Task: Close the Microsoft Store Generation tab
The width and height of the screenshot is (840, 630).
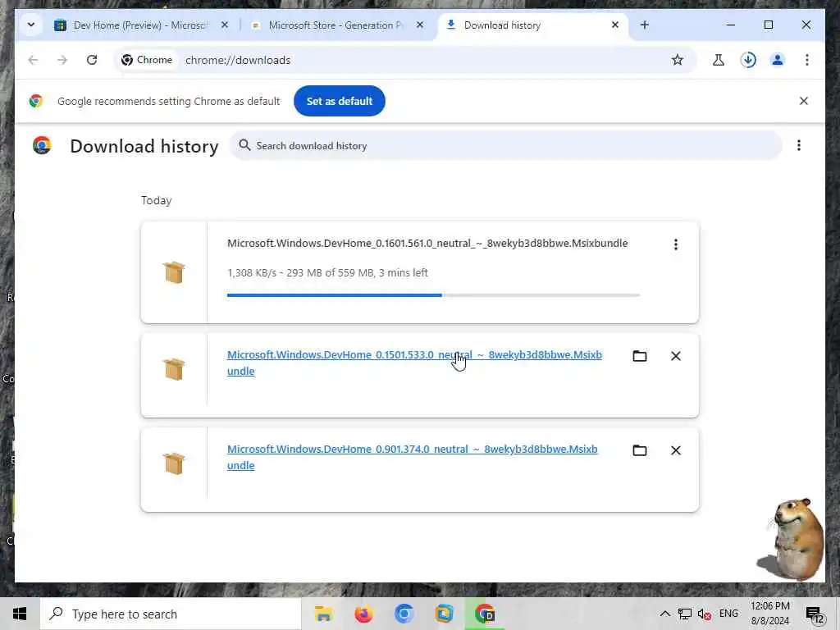Action: coord(420,25)
